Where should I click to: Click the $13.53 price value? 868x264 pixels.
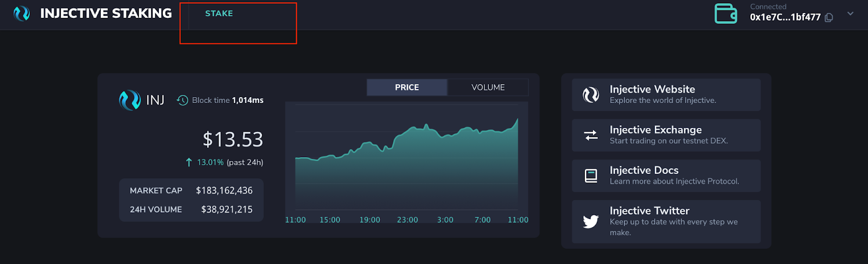(x=233, y=140)
